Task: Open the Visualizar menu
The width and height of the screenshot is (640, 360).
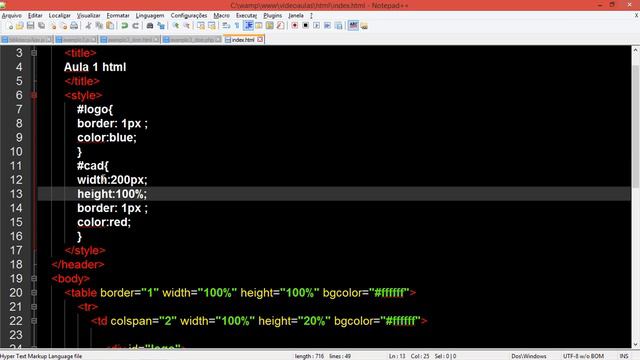Action: 89,16
